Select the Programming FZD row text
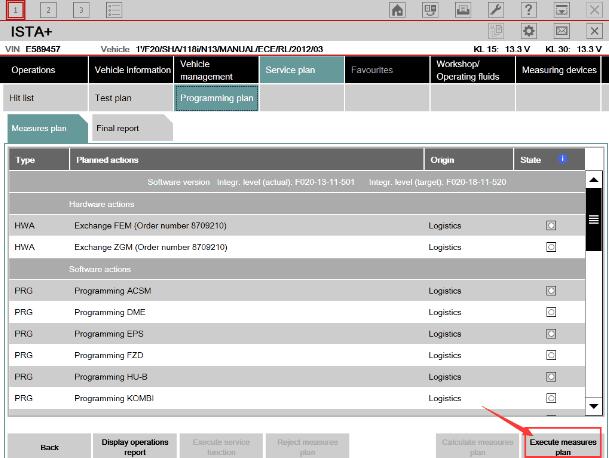 point(109,355)
